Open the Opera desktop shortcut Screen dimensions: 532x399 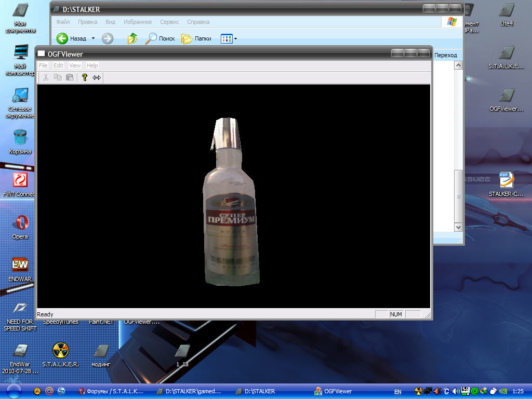point(20,223)
